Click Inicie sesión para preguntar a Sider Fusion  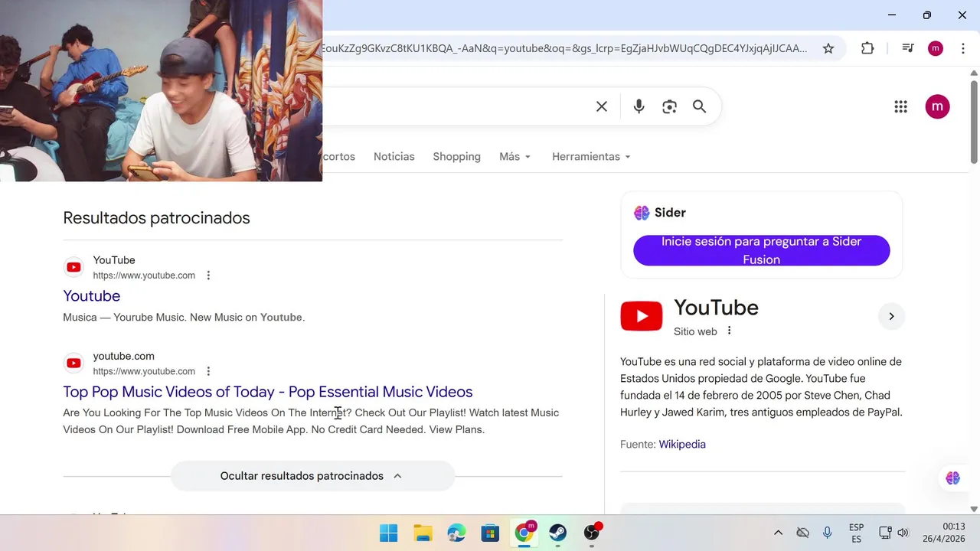(x=761, y=250)
